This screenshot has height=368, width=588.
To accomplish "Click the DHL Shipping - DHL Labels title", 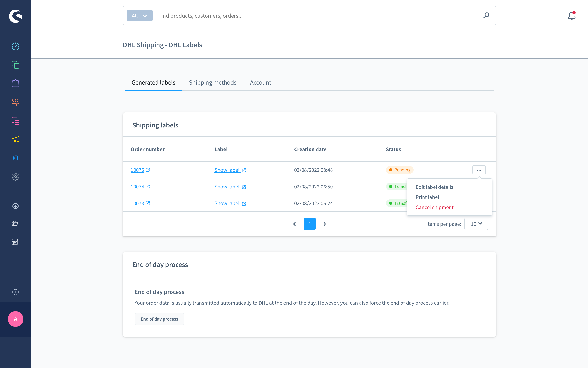I will (163, 45).
